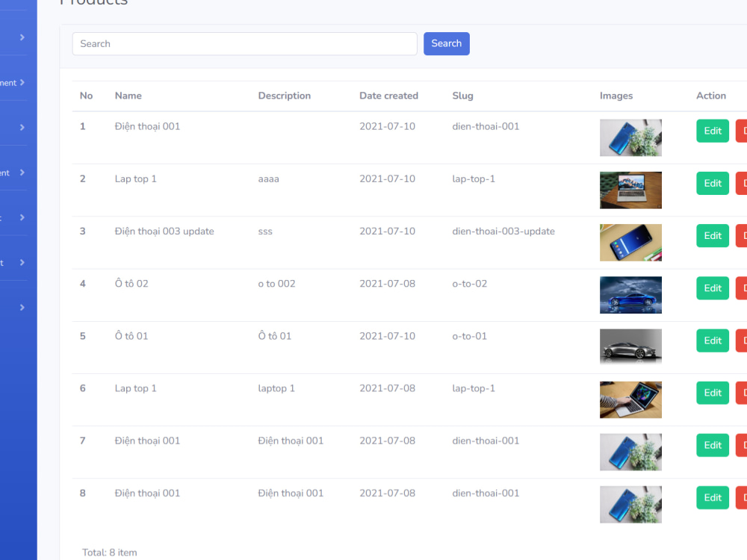The height and width of the screenshot is (560, 747).
Task: Click the Date created column header
Action: coord(388,96)
